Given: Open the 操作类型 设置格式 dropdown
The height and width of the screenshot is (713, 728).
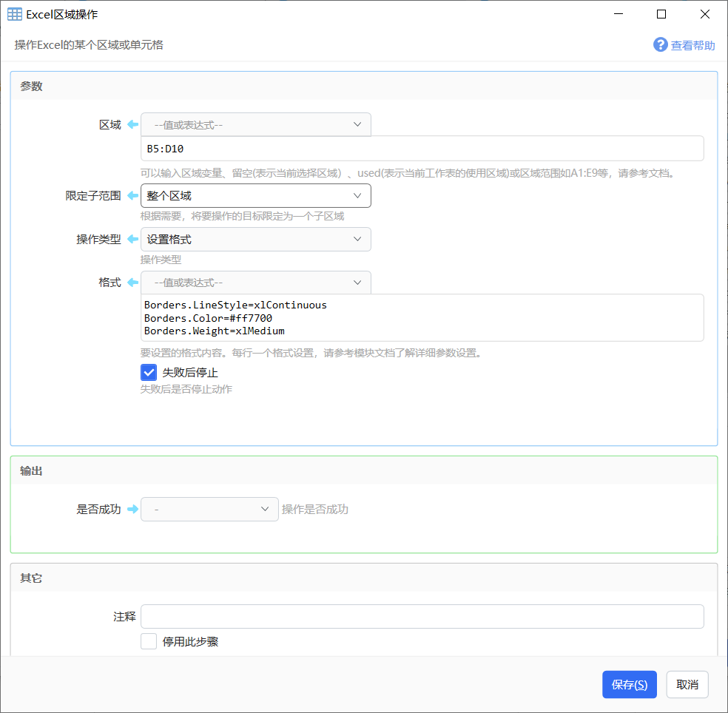Looking at the screenshot, I should click(x=256, y=239).
